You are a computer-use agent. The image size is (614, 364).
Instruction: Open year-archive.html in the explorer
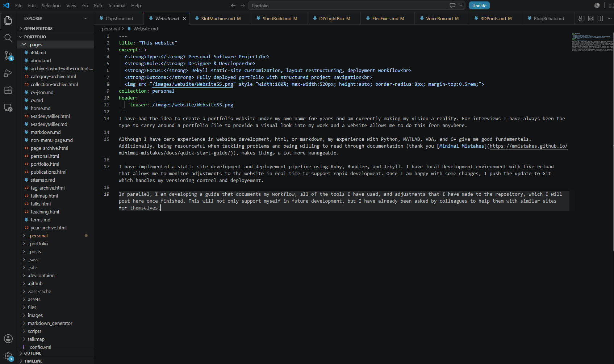[55, 228]
